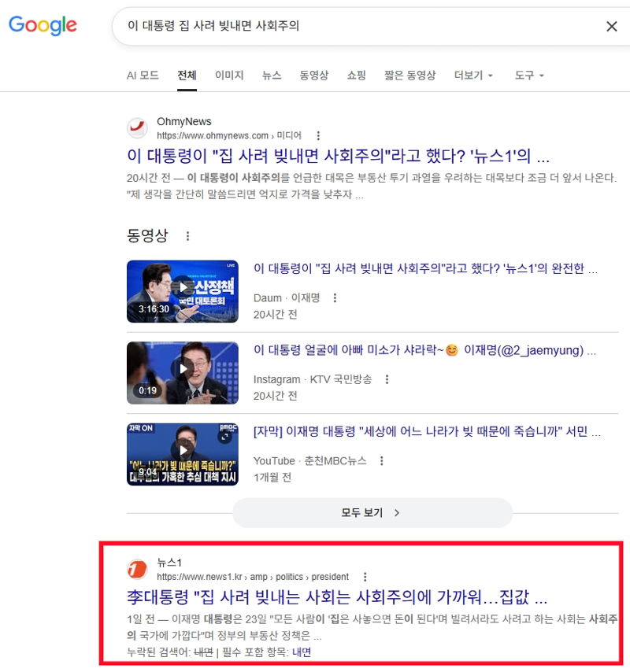The height and width of the screenshot is (672, 630).
Task: Open the 동영상 section options menu
Action: (188, 236)
